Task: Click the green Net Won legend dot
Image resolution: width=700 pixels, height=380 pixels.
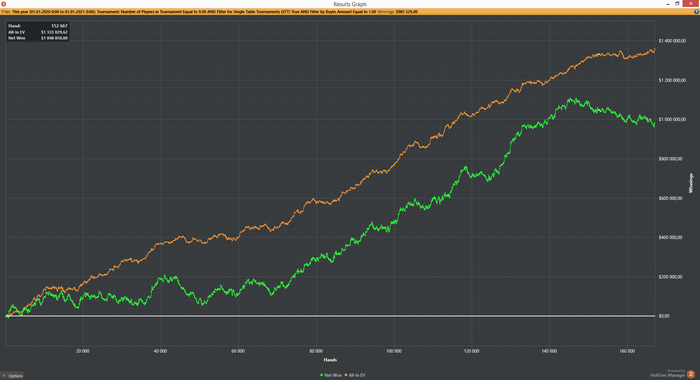Action: coord(322,375)
